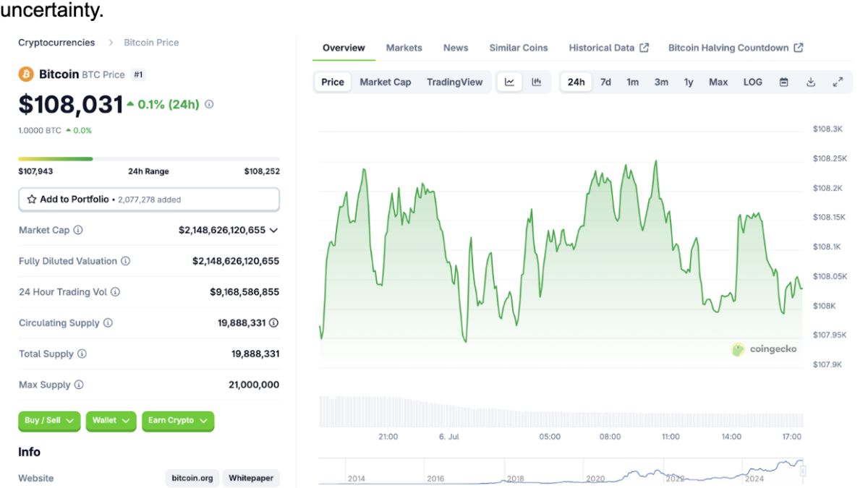Select the 7d time range

[x=605, y=82]
